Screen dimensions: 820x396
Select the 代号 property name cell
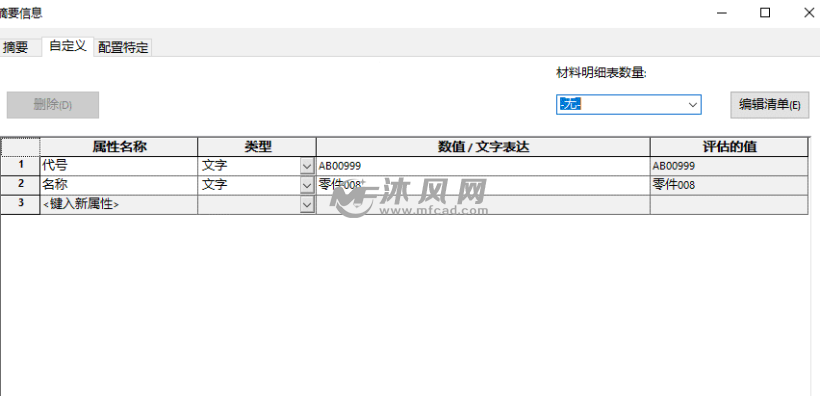tap(119, 166)
